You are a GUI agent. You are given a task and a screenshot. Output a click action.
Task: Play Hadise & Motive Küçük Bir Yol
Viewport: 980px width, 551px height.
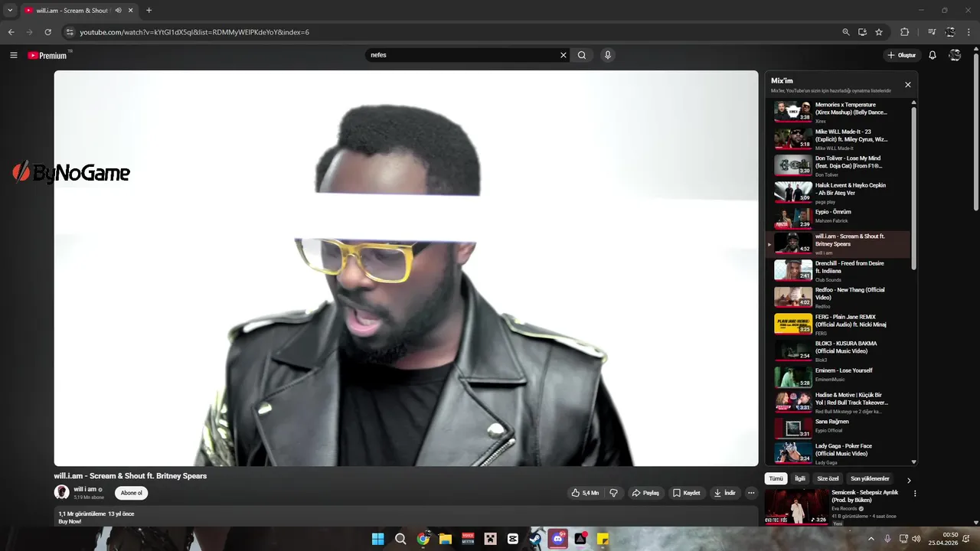tap(838, 403)
